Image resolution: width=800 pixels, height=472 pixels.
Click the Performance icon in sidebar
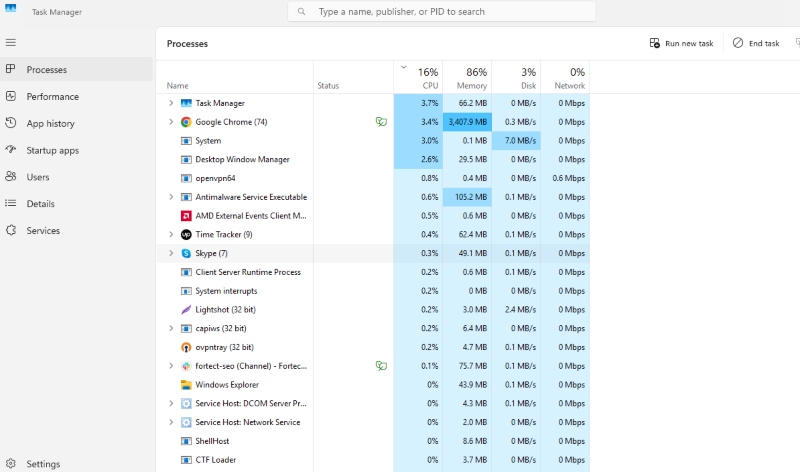(11, 96)
